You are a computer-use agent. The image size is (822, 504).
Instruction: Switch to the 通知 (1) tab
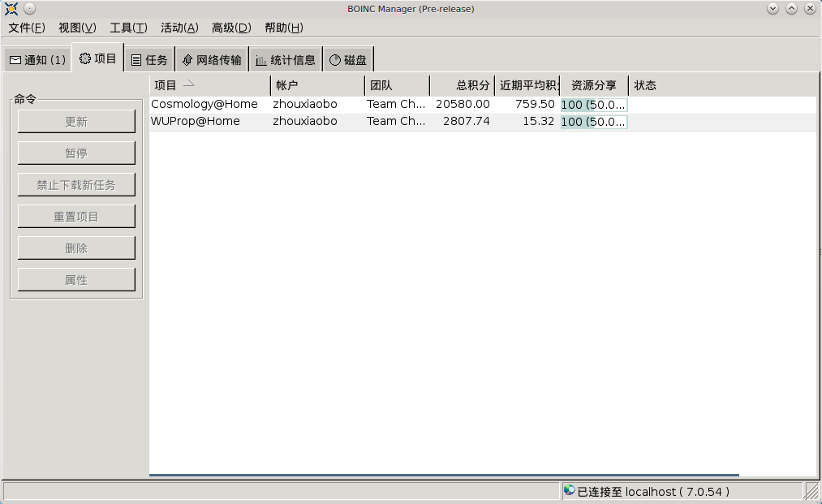38,60
